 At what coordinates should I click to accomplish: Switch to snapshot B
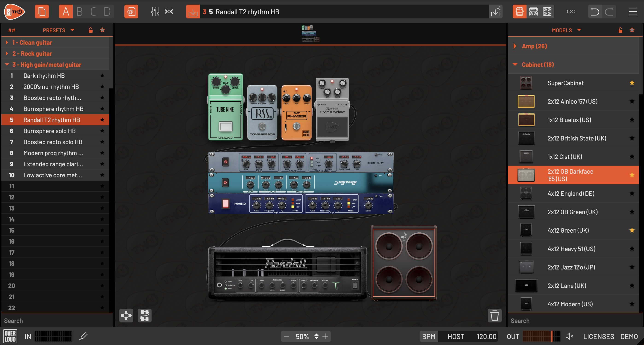click(x=79, y=12)
